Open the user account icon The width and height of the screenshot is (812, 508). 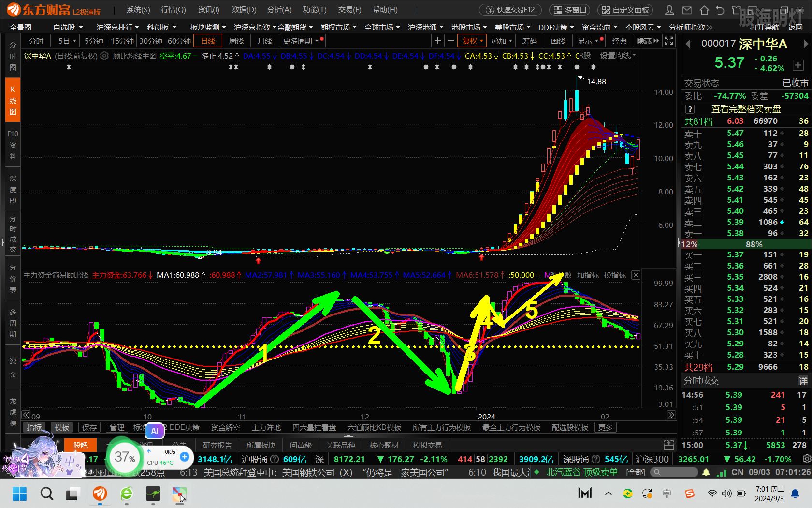(x=669, y=10)
